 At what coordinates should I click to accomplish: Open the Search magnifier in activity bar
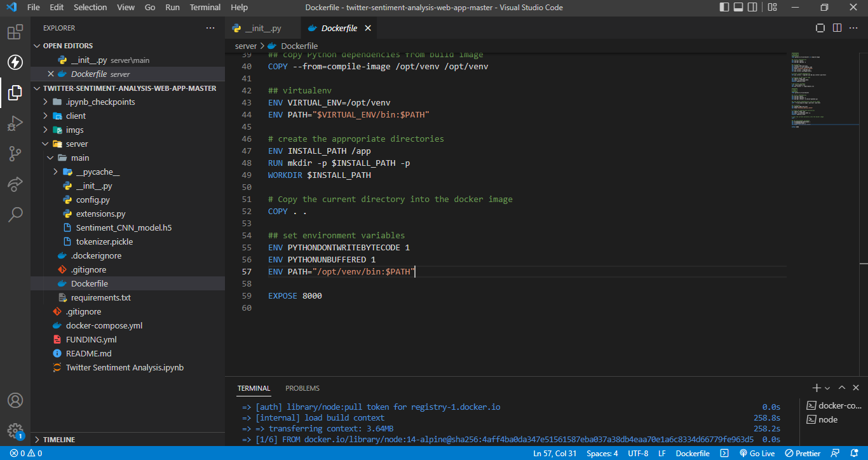(15, 215)
